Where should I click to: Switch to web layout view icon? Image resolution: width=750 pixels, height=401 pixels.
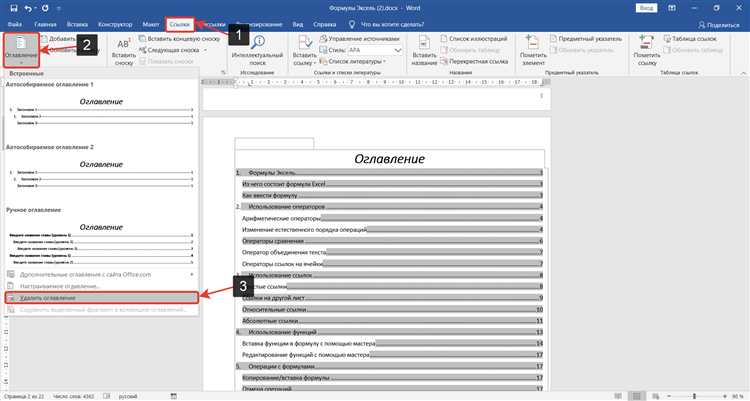[655, 396]
